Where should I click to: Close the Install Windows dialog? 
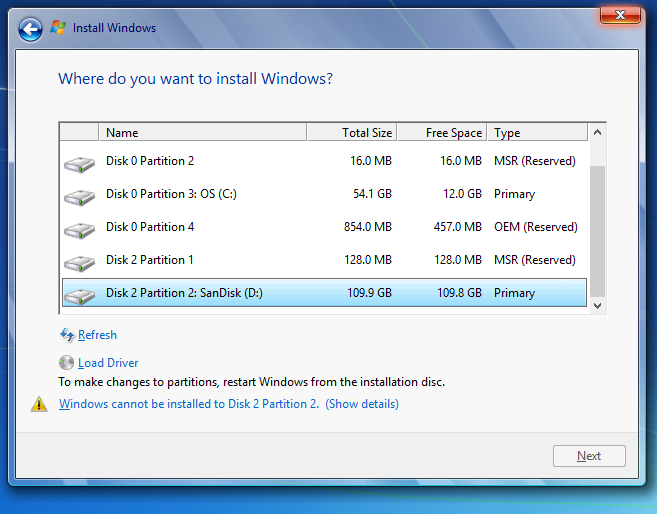tap(620, 15)
